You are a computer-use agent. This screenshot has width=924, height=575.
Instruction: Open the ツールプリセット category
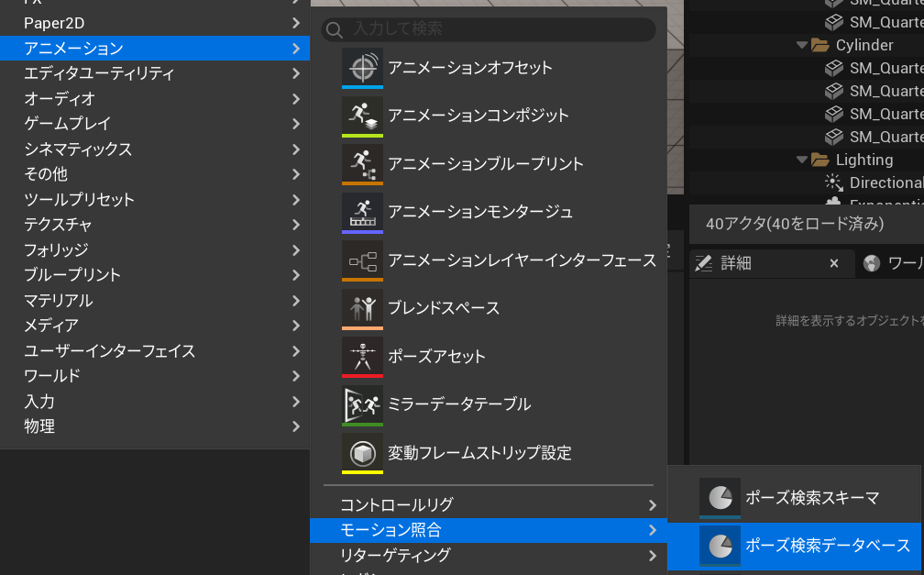154,200
